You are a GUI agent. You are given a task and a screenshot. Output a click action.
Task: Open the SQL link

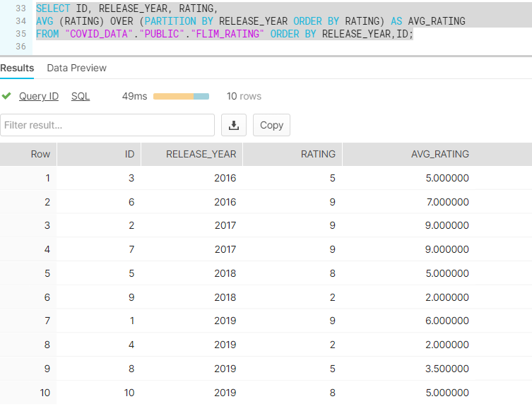click(81, 96)
